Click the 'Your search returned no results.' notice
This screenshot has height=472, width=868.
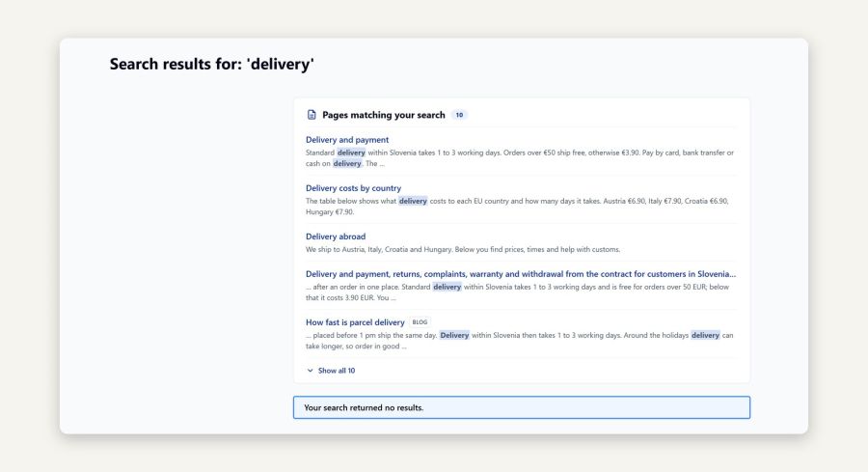[x=522, y=407]
